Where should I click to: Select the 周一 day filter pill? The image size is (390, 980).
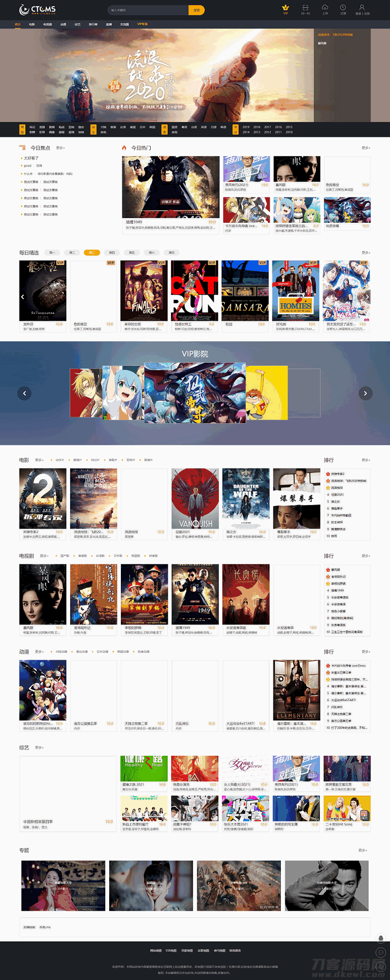52,253
